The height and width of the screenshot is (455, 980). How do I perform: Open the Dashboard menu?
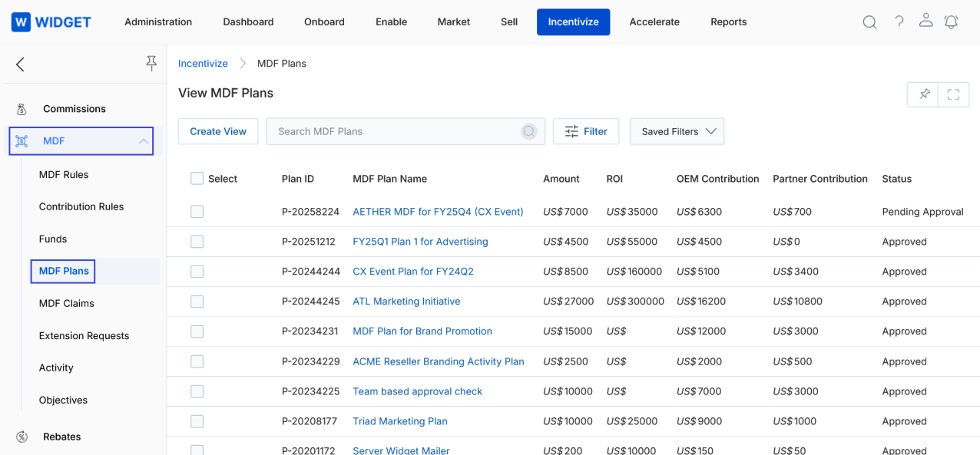tap(248, 22)
